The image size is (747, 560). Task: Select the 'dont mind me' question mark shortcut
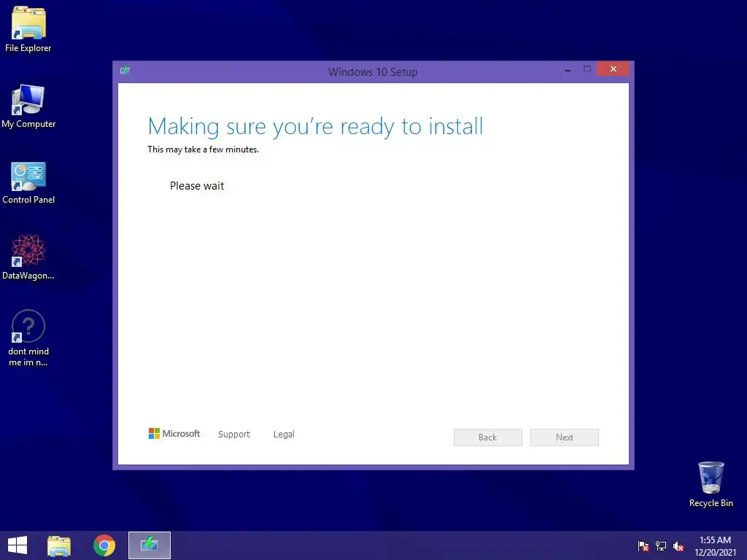pos(28,338)
